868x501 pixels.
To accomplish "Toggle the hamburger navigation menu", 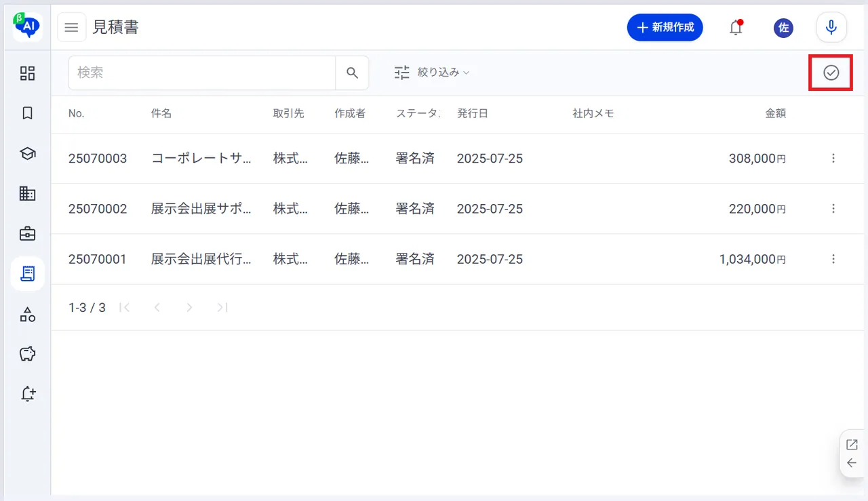I will (x=71, y=28).
